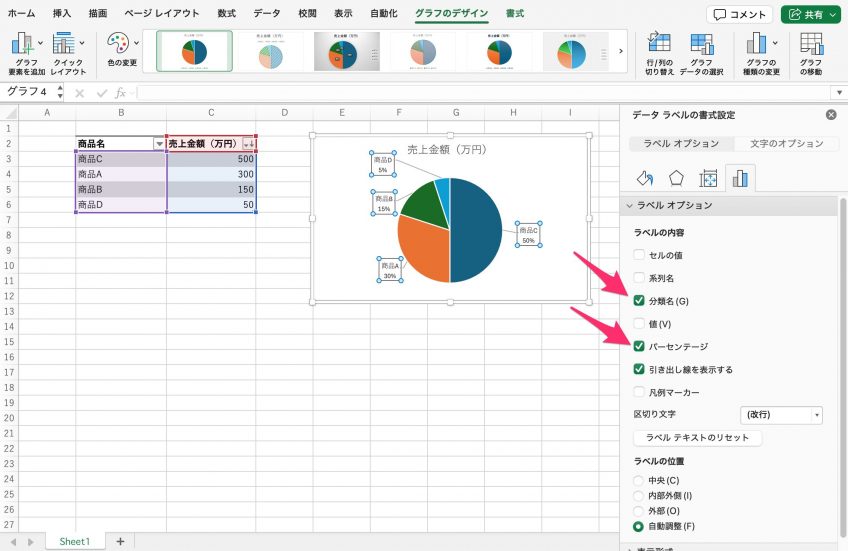Toggle the 引き出し線を表示する checkbox
Screen dimensions: 848x551
point(639,370)
